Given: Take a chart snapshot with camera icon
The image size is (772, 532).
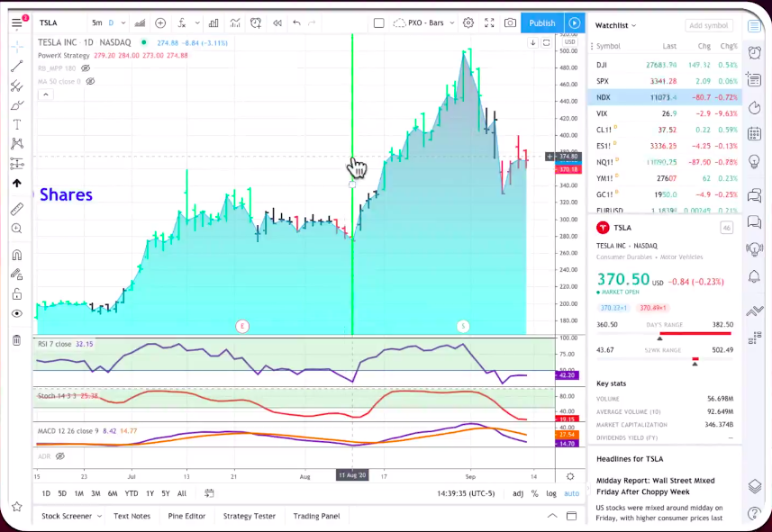Looking at the screenshot, I should pyautogui.click(x=510, y=23).
